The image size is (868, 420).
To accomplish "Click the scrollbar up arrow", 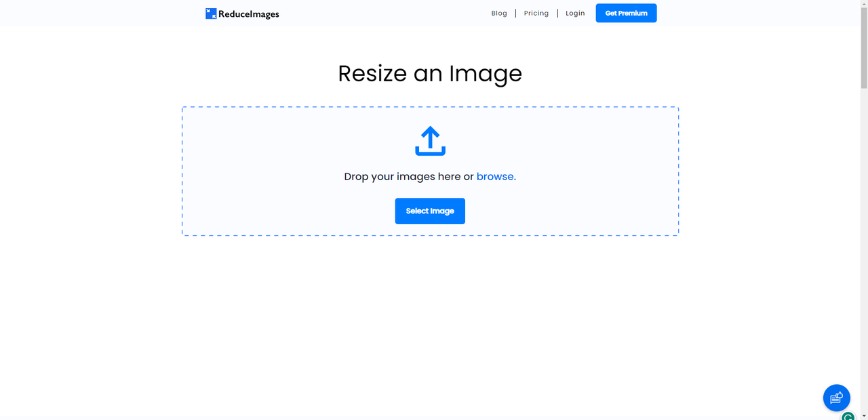I will [864, 3].
